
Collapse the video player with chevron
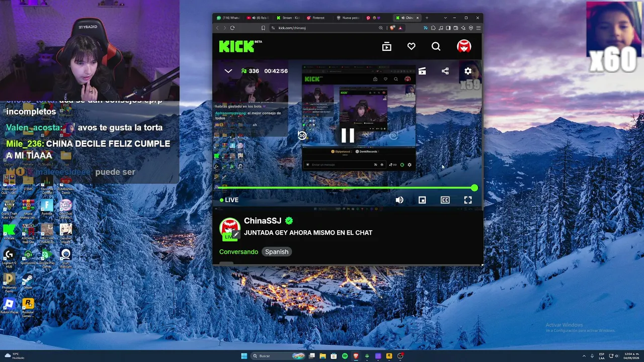click(x=228, y=71)
